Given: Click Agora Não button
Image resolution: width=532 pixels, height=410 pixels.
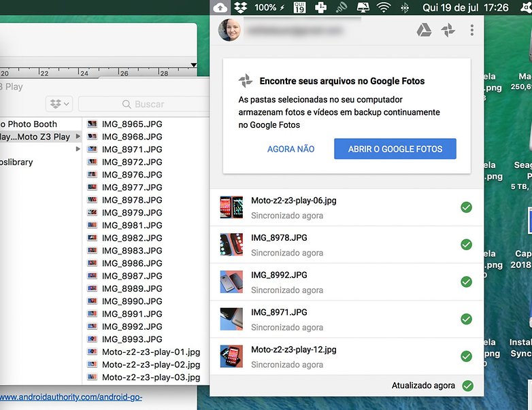Looking at the screenshot, I should click(290, 149).
